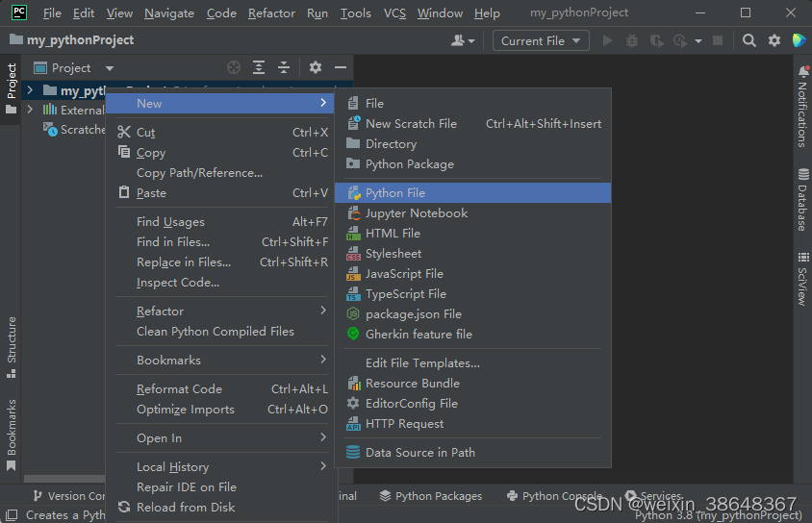Viewport: 812px width, 523px height.
Task: Open the File menu
Action: point(52,12)
